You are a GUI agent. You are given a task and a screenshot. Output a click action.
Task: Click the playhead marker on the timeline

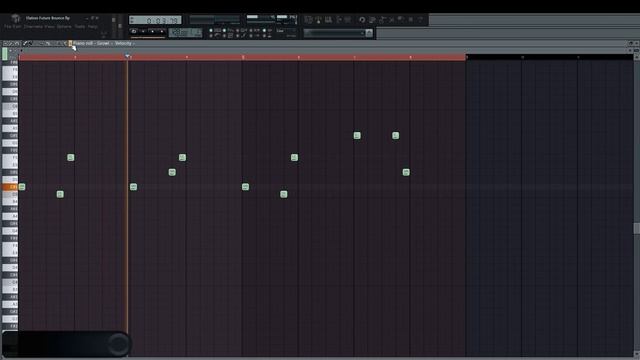click(127, 56)
